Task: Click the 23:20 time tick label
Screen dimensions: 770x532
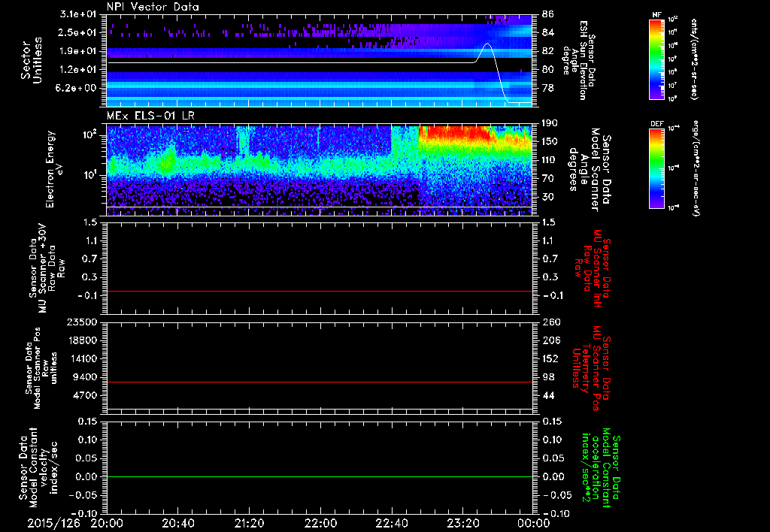Action: pos(464,521)
